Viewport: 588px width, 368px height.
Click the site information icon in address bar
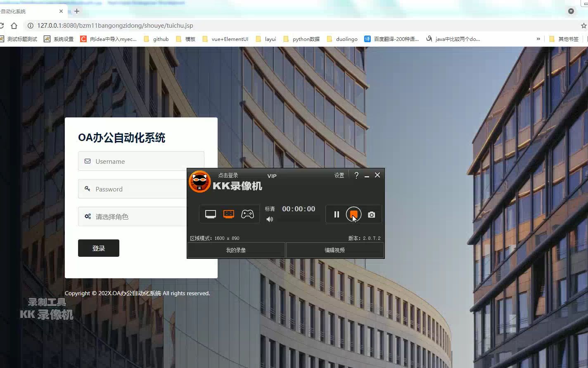[30, 26]
